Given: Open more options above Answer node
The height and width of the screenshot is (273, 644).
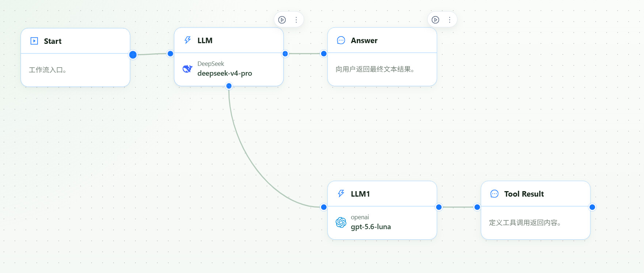Looking at the screenshot, I should point(450,20).
